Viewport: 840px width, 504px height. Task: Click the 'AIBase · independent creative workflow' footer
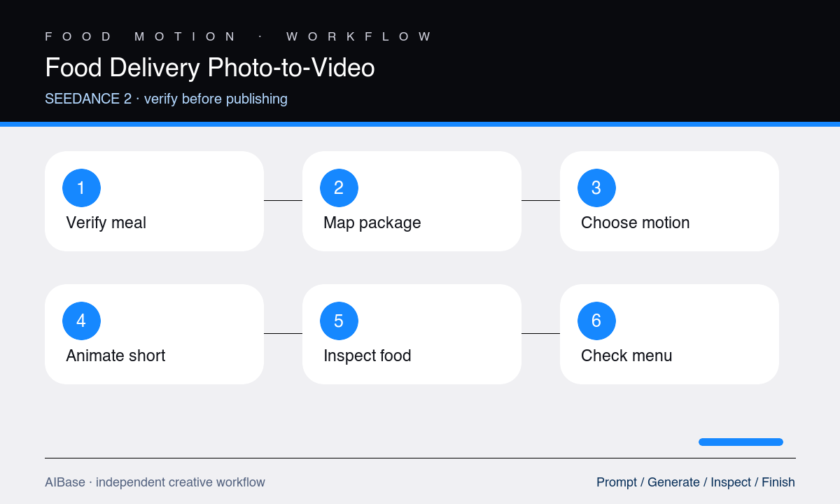coord(155,482)
